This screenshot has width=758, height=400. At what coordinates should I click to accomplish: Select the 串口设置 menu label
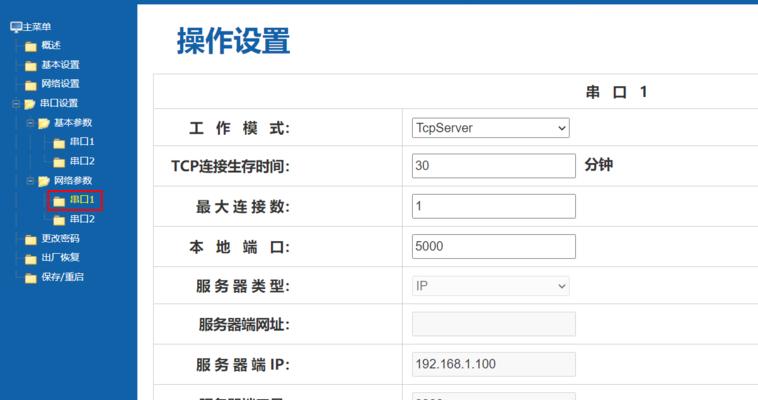pyautogui.click(x=58, y=103)
